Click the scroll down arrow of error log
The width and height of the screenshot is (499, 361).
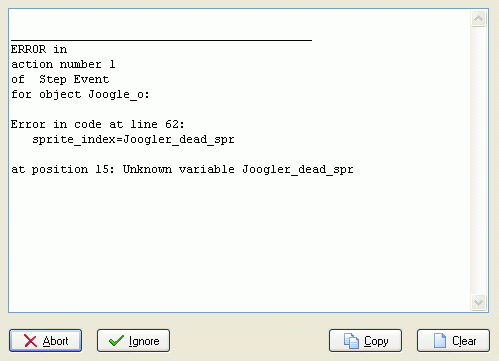479,302
